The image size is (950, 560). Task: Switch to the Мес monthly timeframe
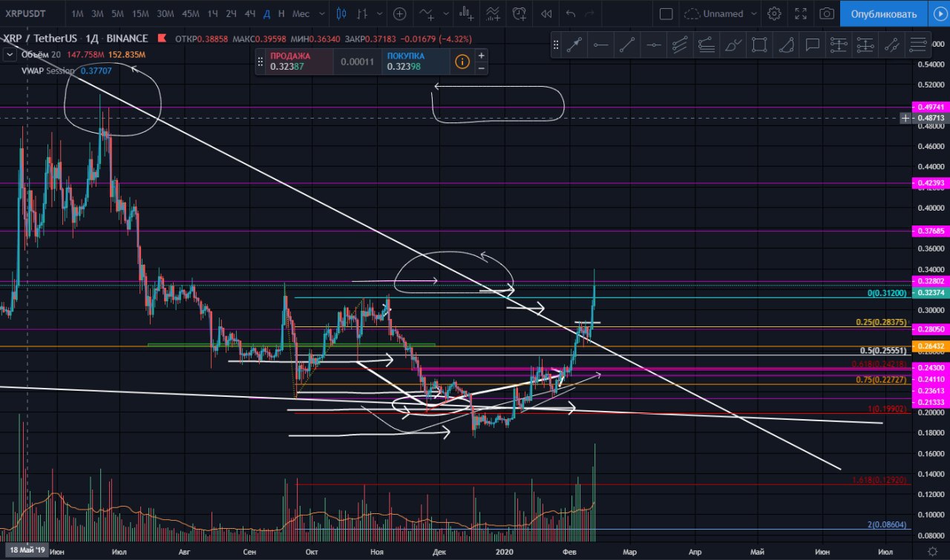(x=301, y=13)
